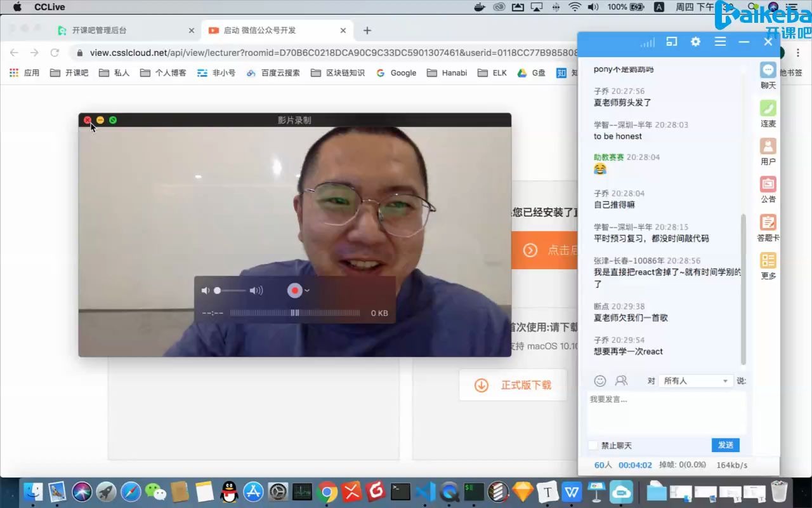This screenshot has height=508, width=812.
Task: Open the 应用 apps bookmark
Action: click(x=24, y=73)
